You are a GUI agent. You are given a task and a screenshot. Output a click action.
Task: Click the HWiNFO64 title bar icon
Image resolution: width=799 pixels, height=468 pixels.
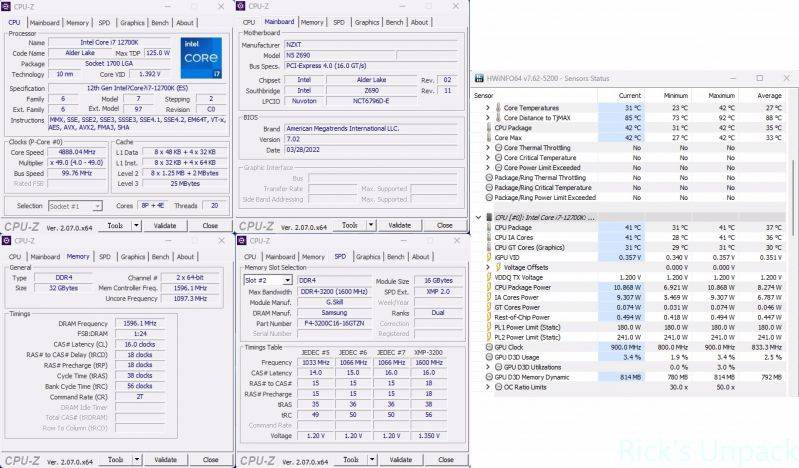(479, 79)
